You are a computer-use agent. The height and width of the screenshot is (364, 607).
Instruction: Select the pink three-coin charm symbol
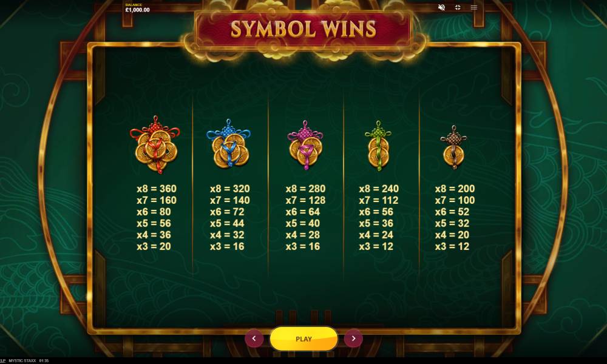click(x=305, y=144)
